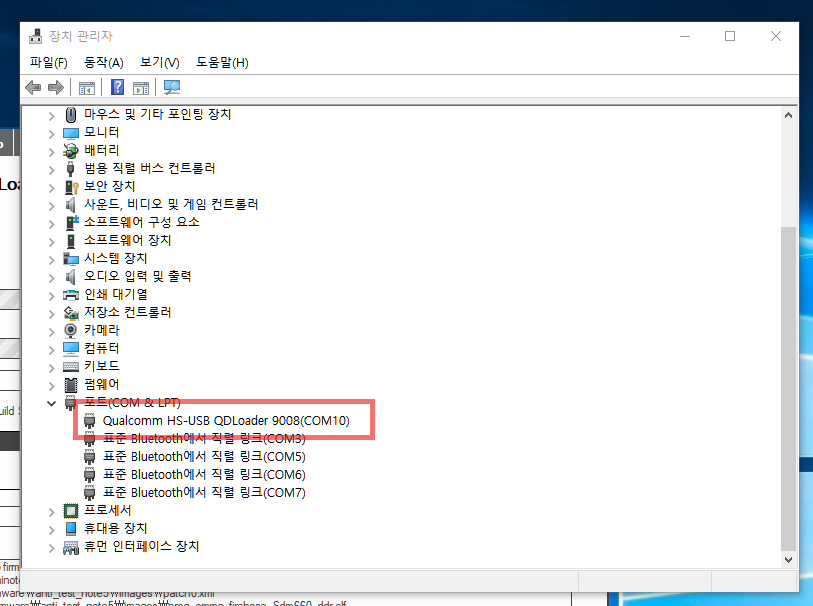
Task: Select the 휴대용 장치 label
Action: pyautogui.click(x=116, y=529)
